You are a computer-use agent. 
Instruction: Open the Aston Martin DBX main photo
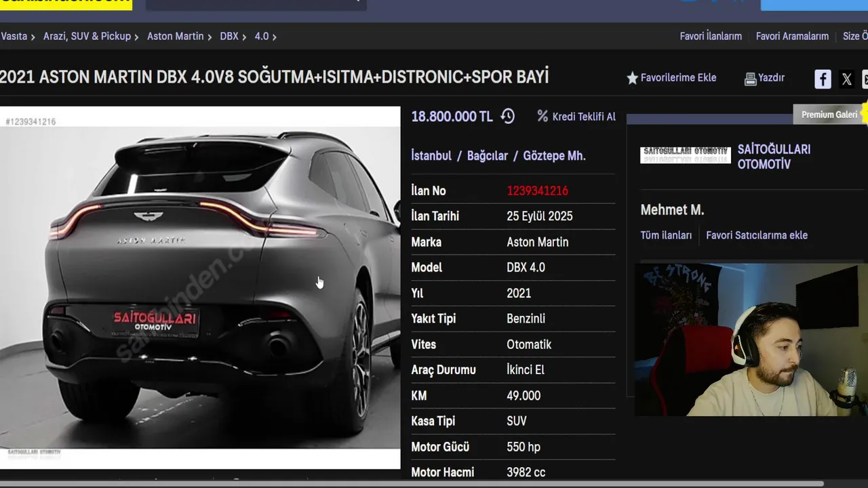pos(200,287)
